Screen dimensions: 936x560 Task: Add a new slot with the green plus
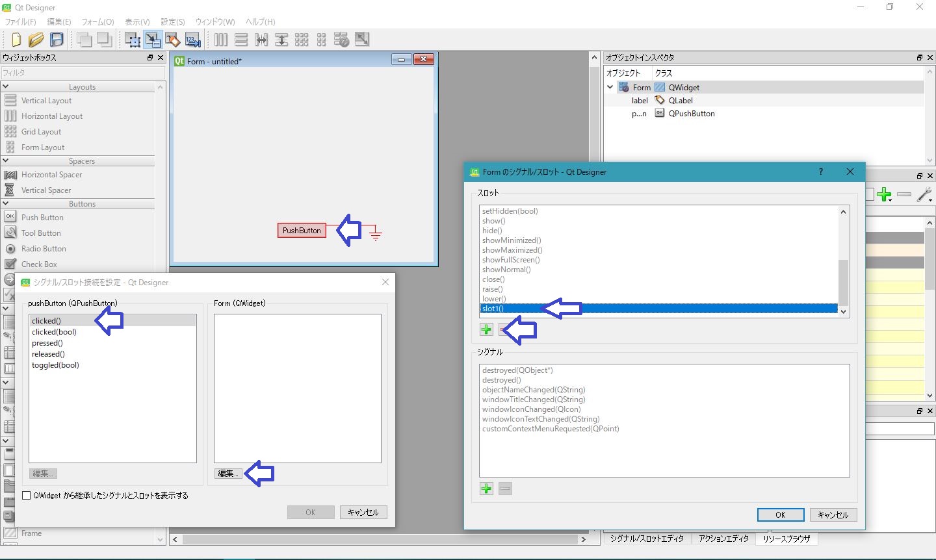click(x=486, y=329)
